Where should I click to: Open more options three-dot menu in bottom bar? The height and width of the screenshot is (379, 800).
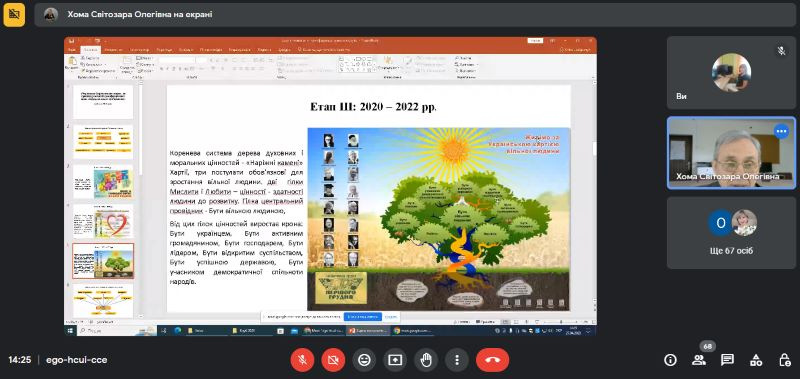pos(457,360)
